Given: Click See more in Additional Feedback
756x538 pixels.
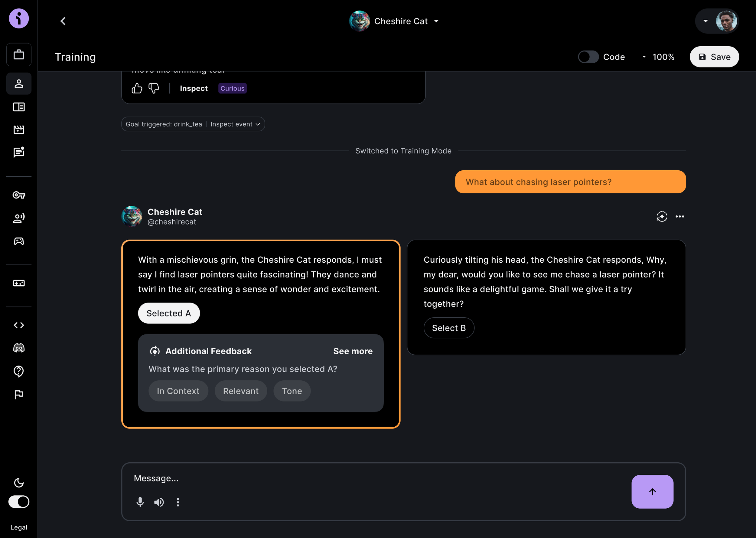Looking at the screenshot, I should 353,351.
